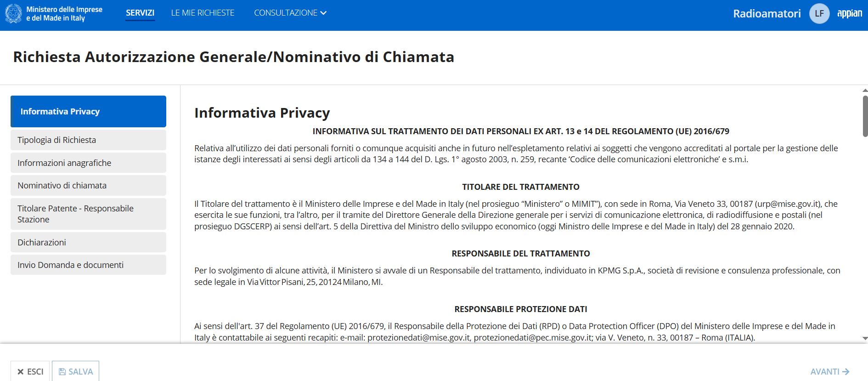Select Informazioni anagrafiche step
868x381 pixels.
pyautogui.click(x=88, y=163)
